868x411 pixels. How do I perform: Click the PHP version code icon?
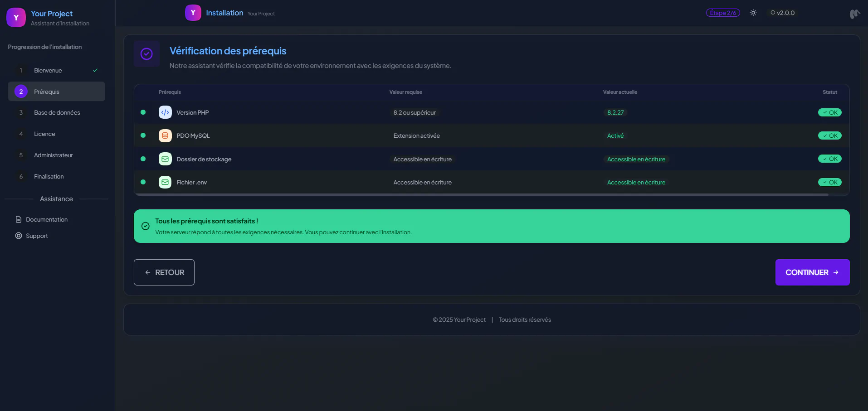coord(165,112)
